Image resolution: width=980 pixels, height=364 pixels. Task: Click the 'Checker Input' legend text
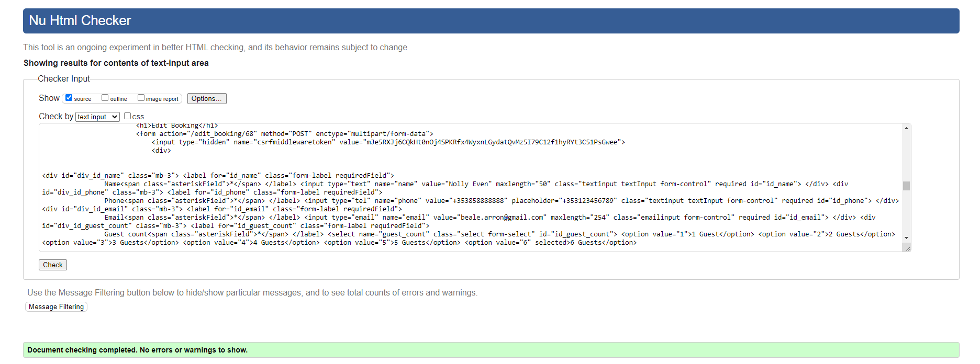[x=64, y=78]
